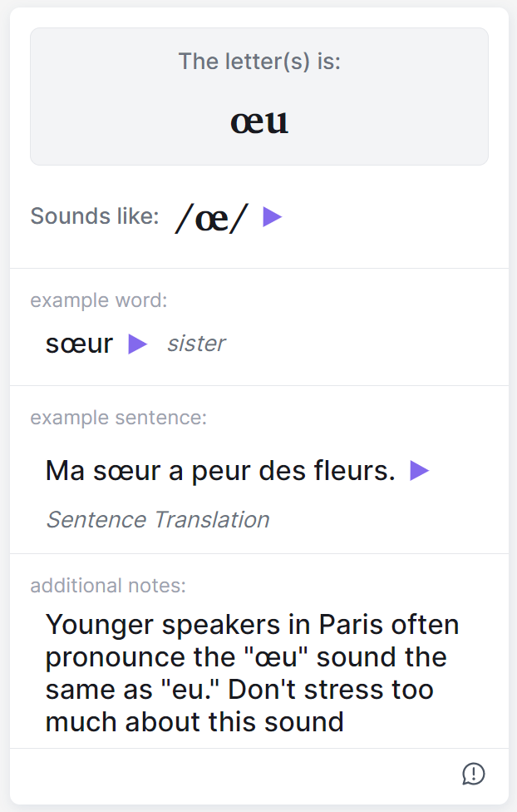Click the "Sounds like:" label
This screenshot has height=812, width=517.
(95, 216)
